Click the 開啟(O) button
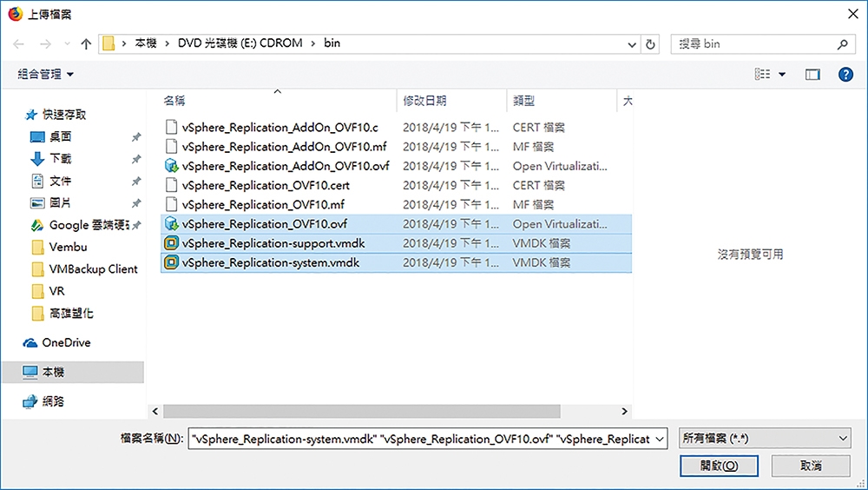 click(719, 466)
